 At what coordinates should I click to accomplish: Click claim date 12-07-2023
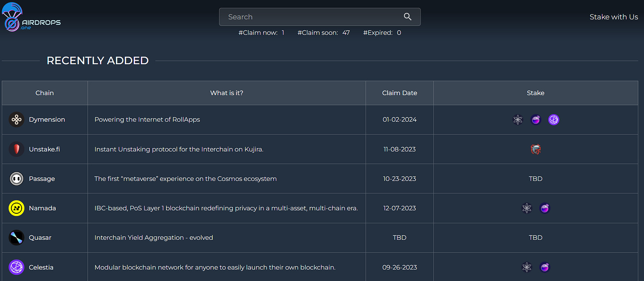[x=400, y=208]
